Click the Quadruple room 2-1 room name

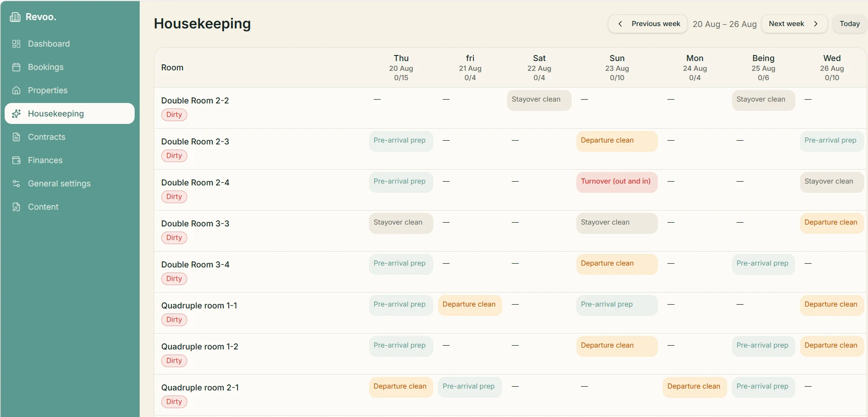point(200,388)
